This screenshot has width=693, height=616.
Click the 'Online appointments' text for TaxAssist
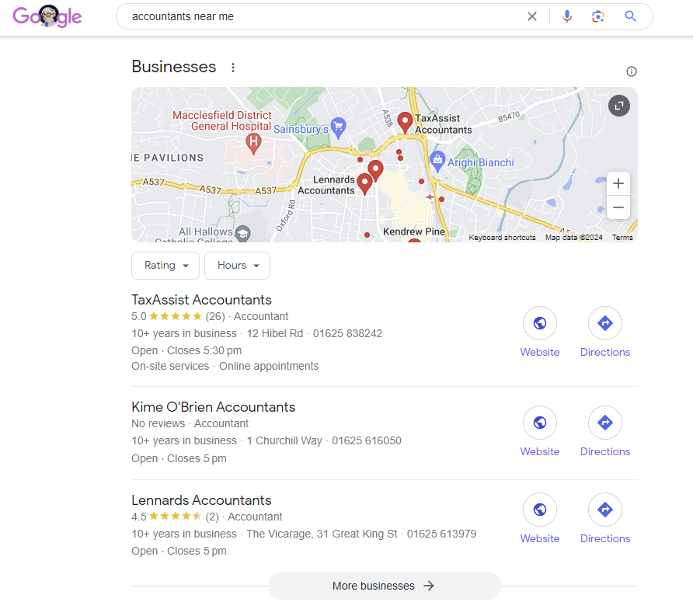[269, 366]
